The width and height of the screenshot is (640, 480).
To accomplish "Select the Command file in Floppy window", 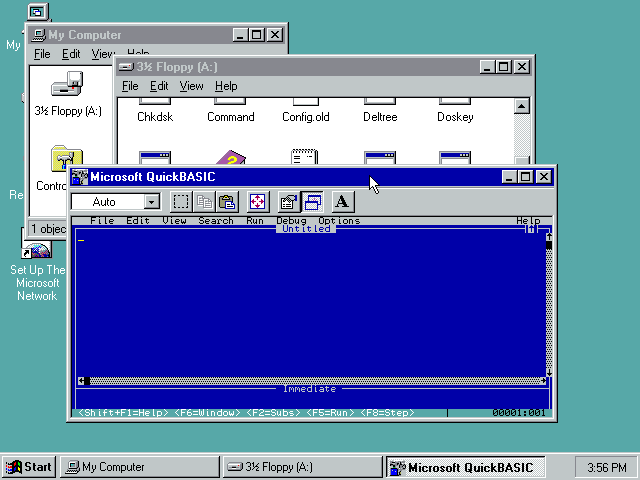I will pyautogui.click(x=231, y=111).
